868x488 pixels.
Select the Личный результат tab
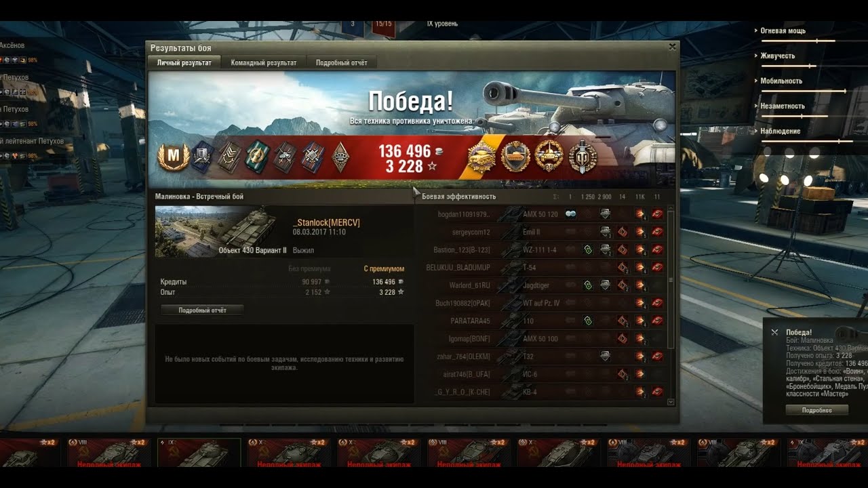click(x=184, y=62)
